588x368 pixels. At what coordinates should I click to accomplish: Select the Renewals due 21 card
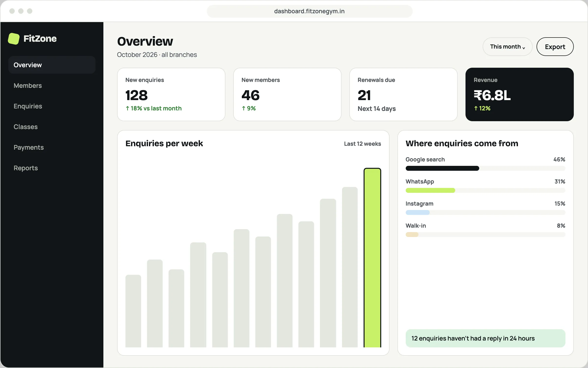click(404, 94)
